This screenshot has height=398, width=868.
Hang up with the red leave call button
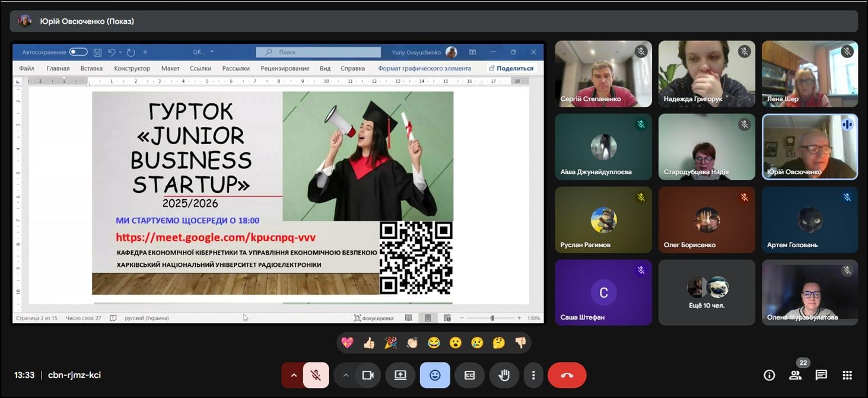tap(567, 375)
